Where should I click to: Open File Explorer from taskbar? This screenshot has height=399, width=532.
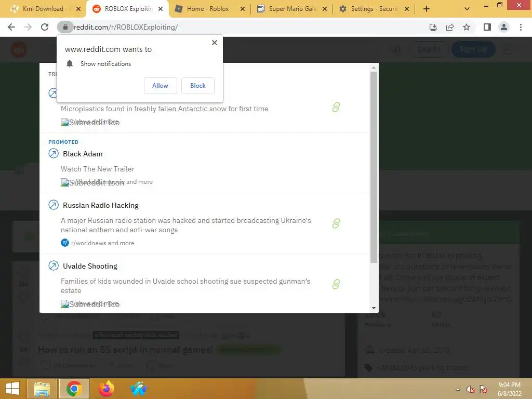coord(43,389)
